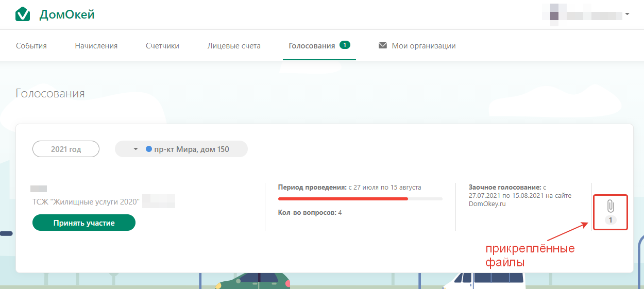Open the Начисления tab
Viewport: 644px width, 289px height.
click(x=96, y=45)
